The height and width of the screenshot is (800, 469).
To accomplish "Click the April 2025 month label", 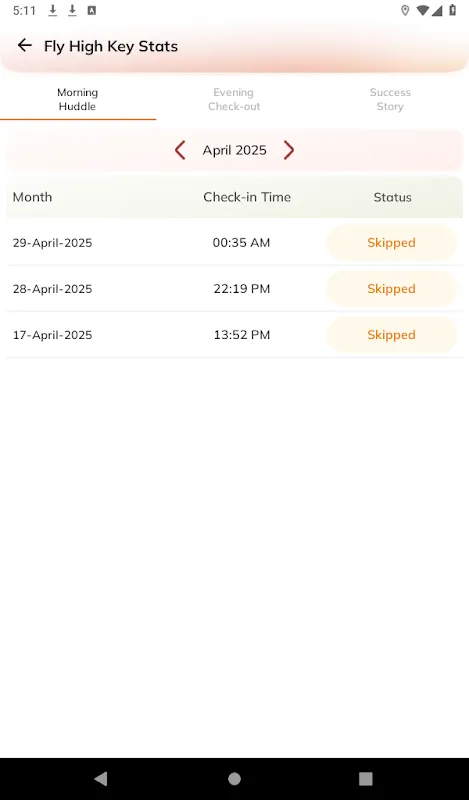I will coord(234,150).
